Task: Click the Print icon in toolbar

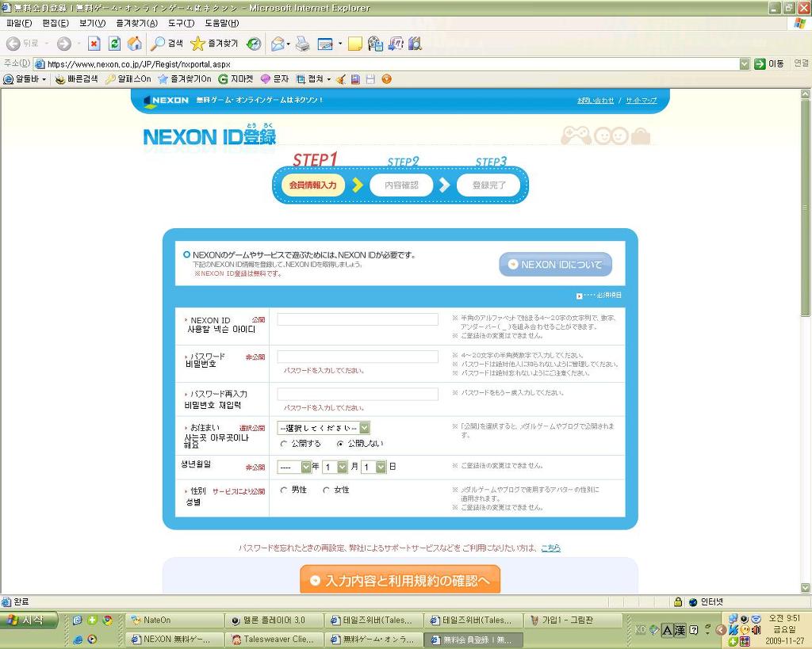Action: pos(302,44)
